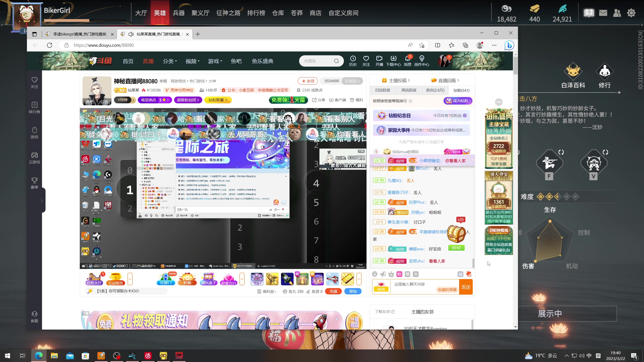Switch to 日活跃度 tab
The image size is (644, 362).
pos(383,90)
